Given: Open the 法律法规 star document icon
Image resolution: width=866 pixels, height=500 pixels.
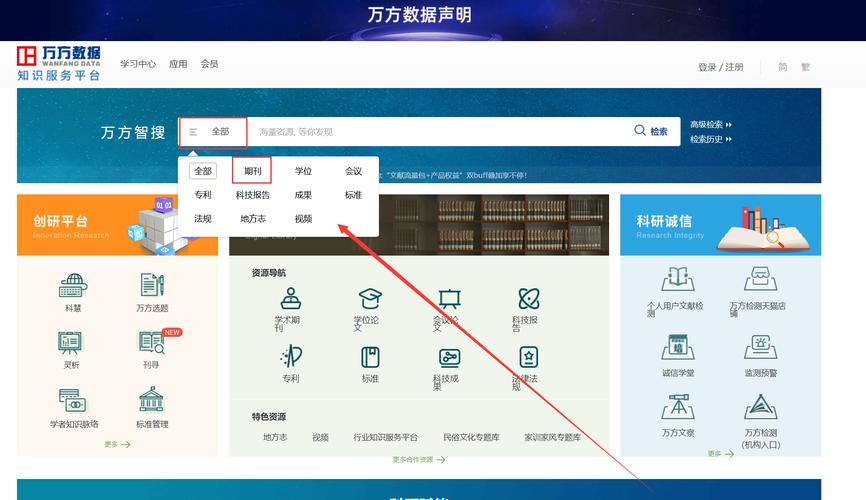Looking at the screenshot, I should point(529,357).
